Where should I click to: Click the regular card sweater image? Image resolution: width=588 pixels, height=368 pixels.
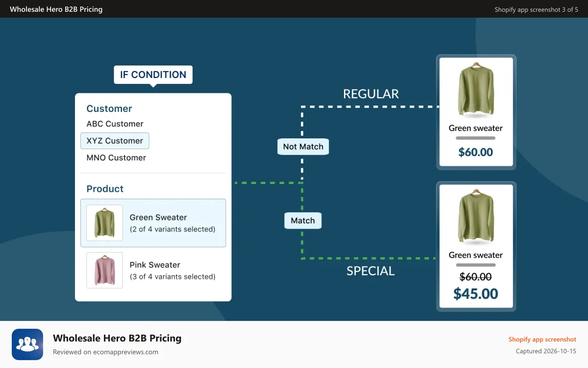pyautogui.click(x=476, y=90)
